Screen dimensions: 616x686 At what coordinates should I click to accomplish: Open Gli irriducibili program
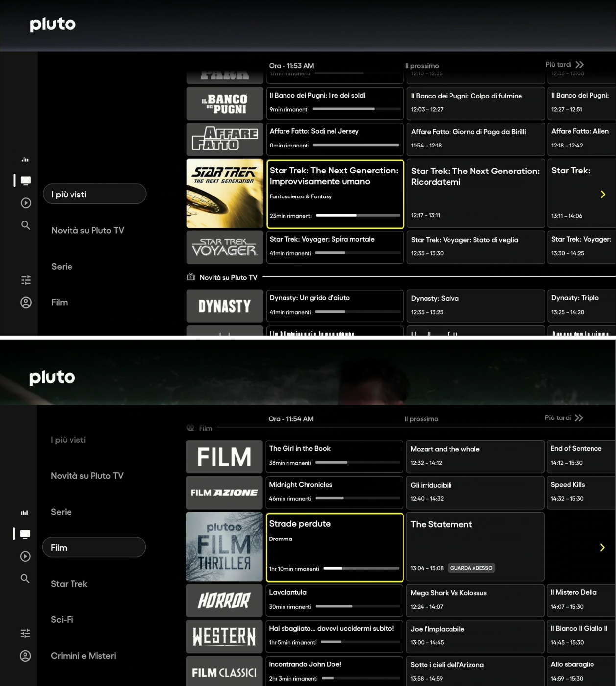(x=475, y=492)
